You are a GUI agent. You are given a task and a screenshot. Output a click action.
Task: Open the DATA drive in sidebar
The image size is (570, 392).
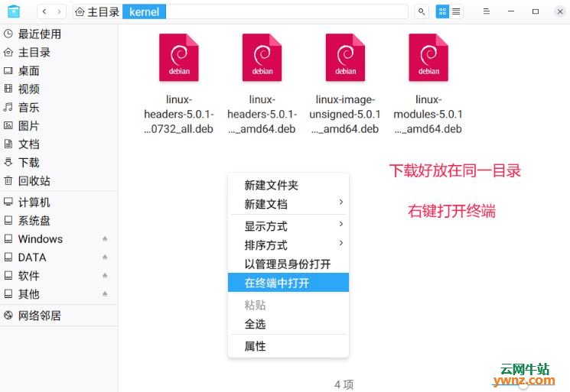59,257
